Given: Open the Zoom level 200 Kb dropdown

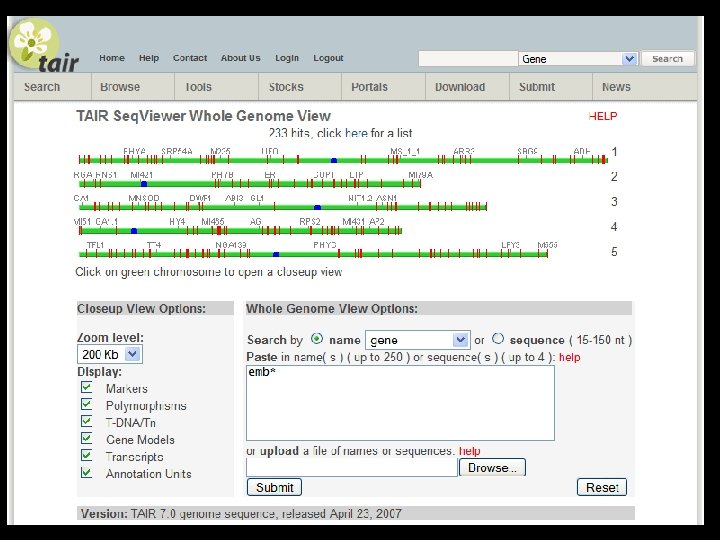Looking at the screenshot, I should pos(110,354).
